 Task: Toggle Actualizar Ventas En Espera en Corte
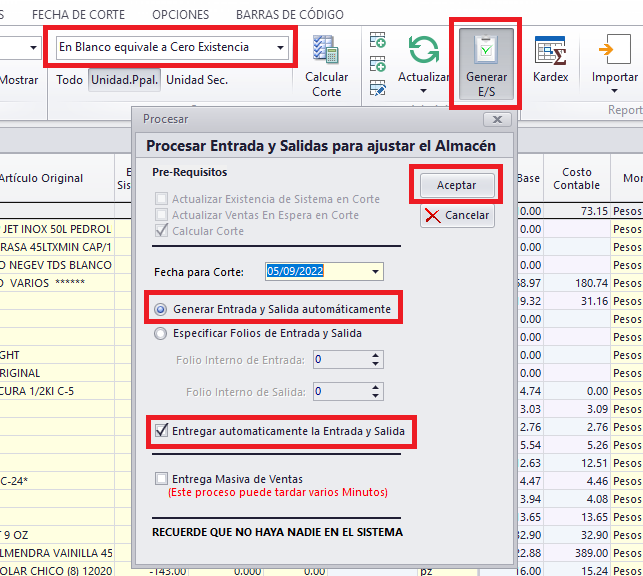tap(161, 214)
